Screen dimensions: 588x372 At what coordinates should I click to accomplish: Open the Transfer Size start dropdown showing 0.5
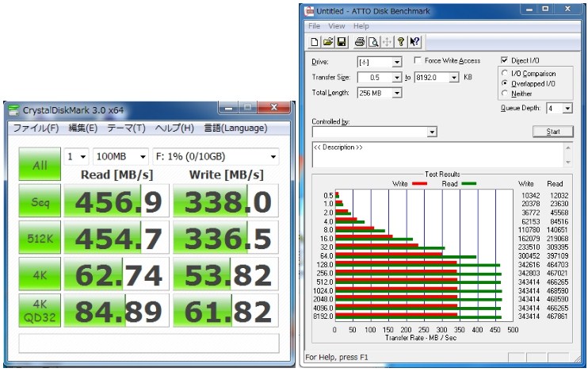pyautogui.click(x=397, y=77)
